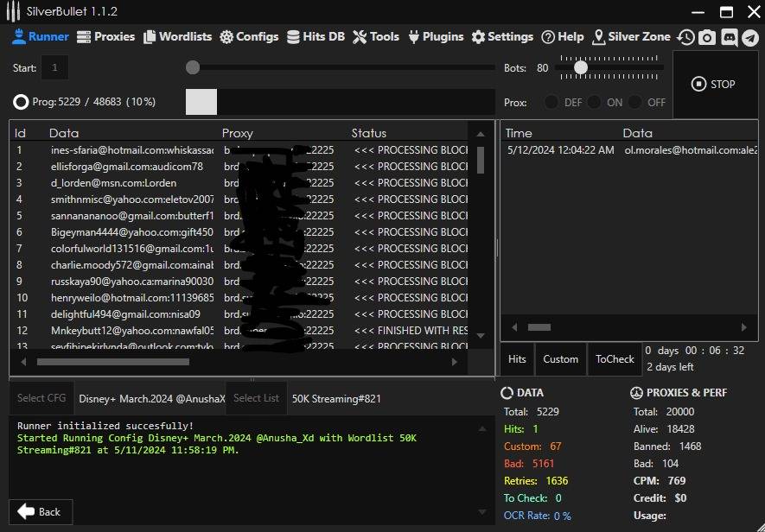Click the SilverBullet bullets logo
This screenshot has width=765, height=532.
pos(13,11)
